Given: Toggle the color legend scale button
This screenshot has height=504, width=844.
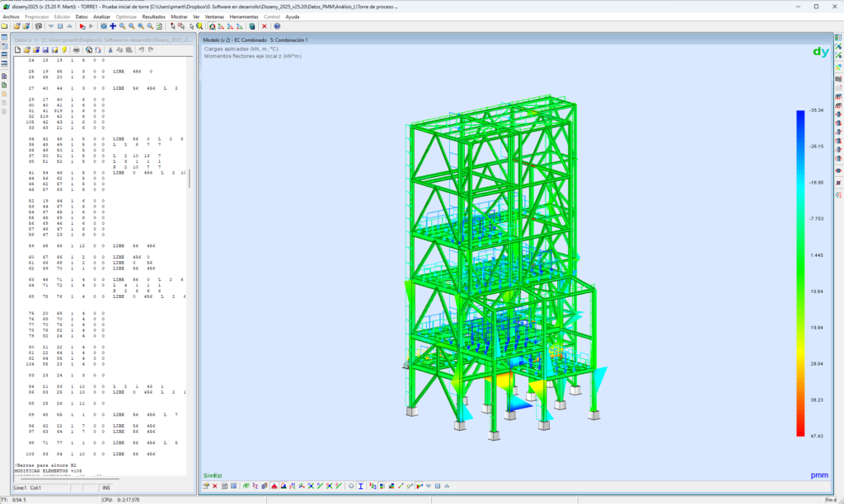Looking at the screenshot, I should point(382,486).
